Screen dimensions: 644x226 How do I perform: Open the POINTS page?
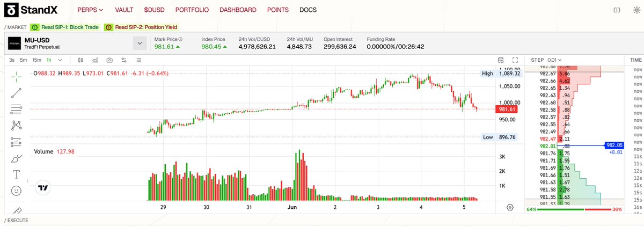click(x=278, y=10)
